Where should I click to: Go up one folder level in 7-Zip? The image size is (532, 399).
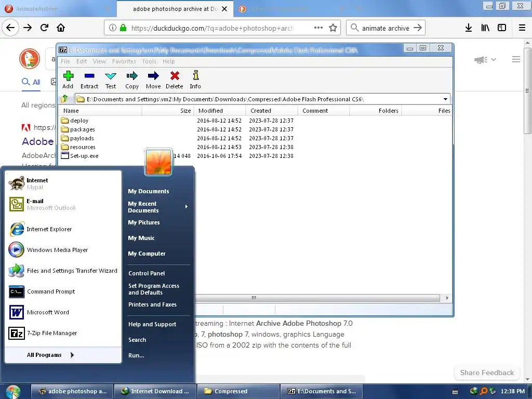tap(64, 99)
